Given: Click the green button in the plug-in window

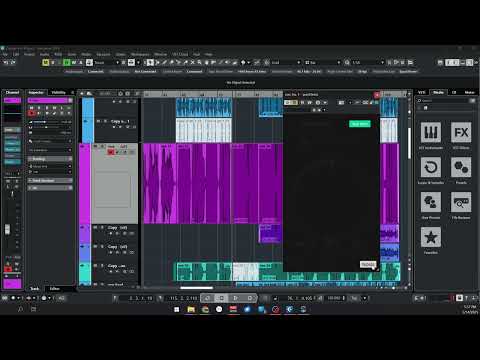Looking at the screenshot, I should (360, 124).
